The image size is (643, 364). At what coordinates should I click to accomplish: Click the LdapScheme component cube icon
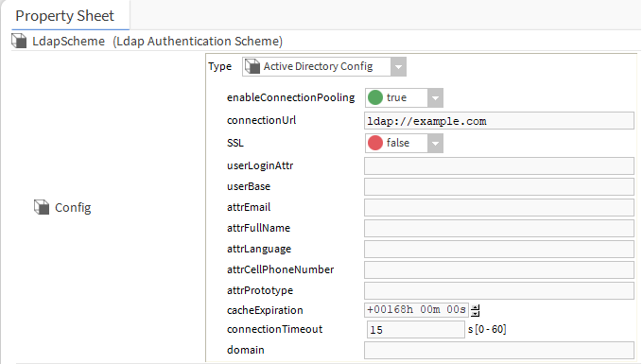pos(19,41)
